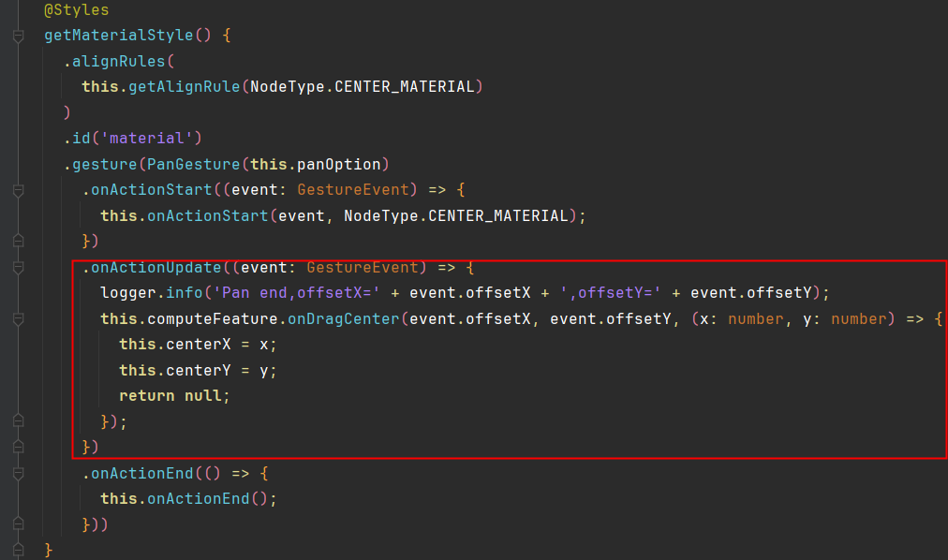Collapse the onActionUpdate callback fold marker
The height and width of the screenshot is (560, 948).
[18, 268]
